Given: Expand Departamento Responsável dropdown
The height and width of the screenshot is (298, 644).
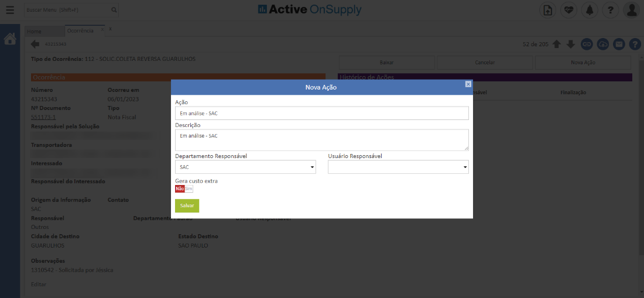Looking at the screenshot, I should [245, 167].
